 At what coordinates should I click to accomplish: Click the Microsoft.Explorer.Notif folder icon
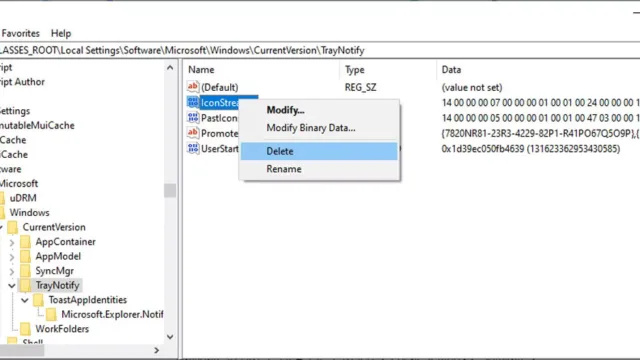pos(51,315)
